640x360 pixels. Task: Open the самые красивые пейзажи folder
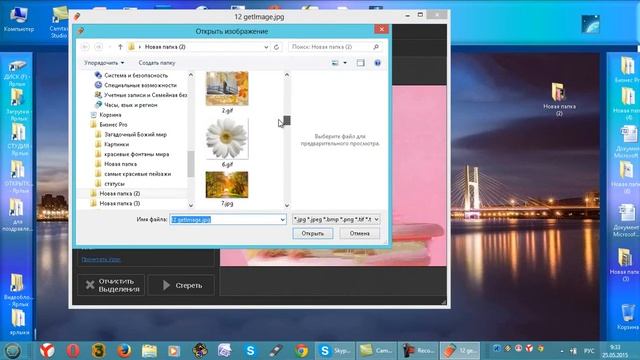pos(138,174)
